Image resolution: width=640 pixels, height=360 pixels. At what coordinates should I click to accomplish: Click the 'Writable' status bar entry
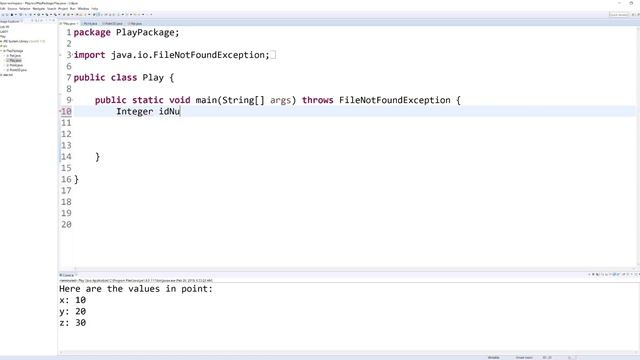click(x=493, y=358)
